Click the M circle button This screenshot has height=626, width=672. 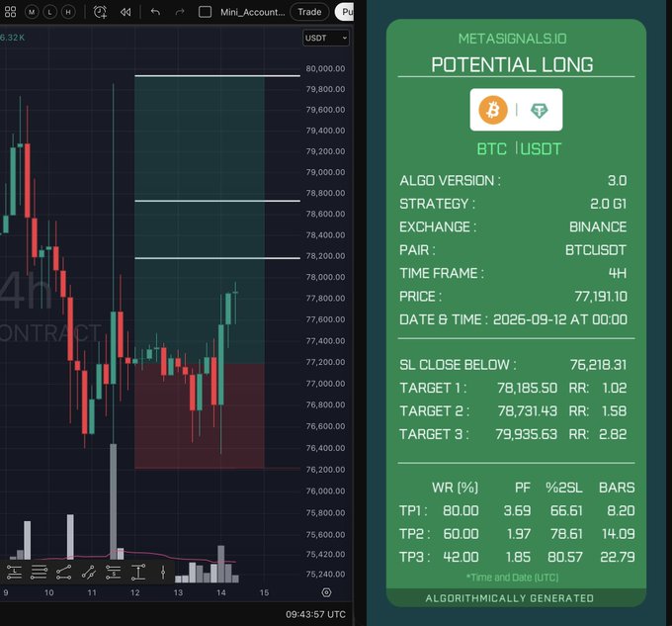point(32,12)
